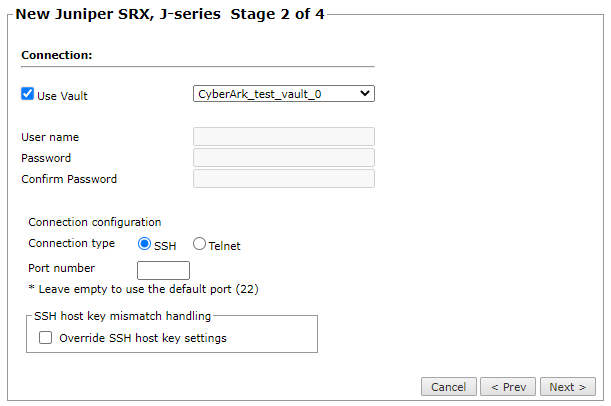Viewport: 611px width, 406px height.
Task: Select the SSH connection type radio button
Action: (x=145, y=244)
